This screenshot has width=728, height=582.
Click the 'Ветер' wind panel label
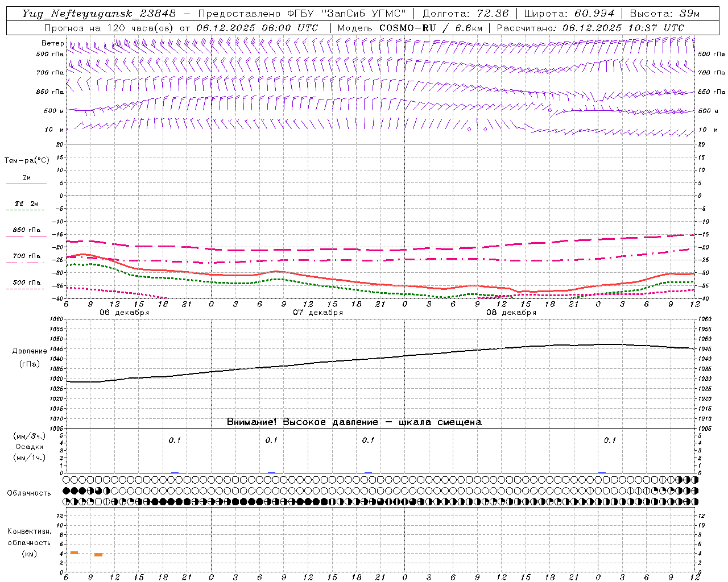(52, 43)
